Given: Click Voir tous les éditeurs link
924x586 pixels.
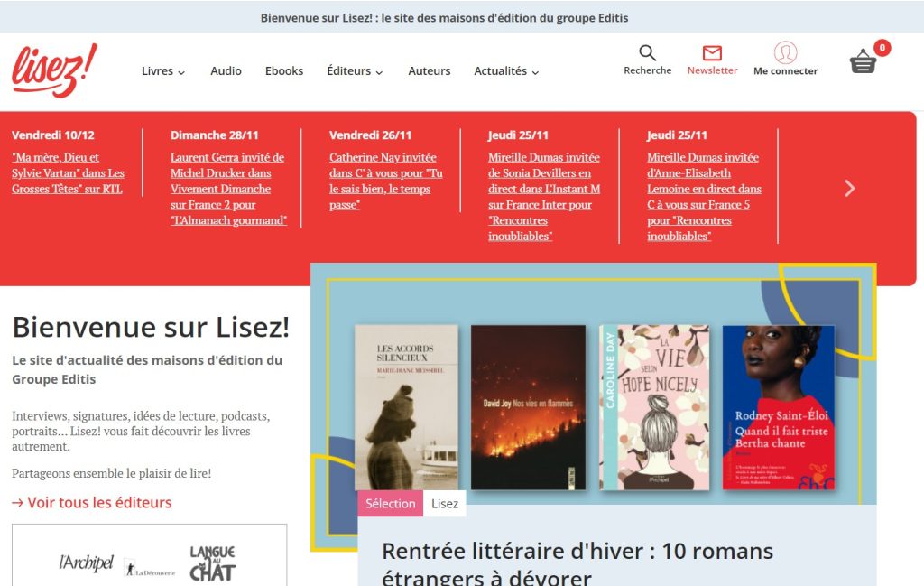Looking at the screenshot, I should 92,502.
